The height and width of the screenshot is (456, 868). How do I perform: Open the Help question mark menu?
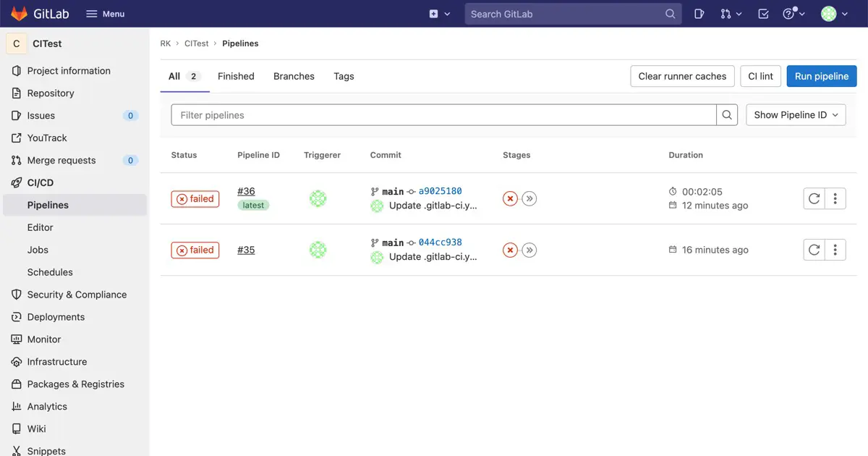point(793,14)
